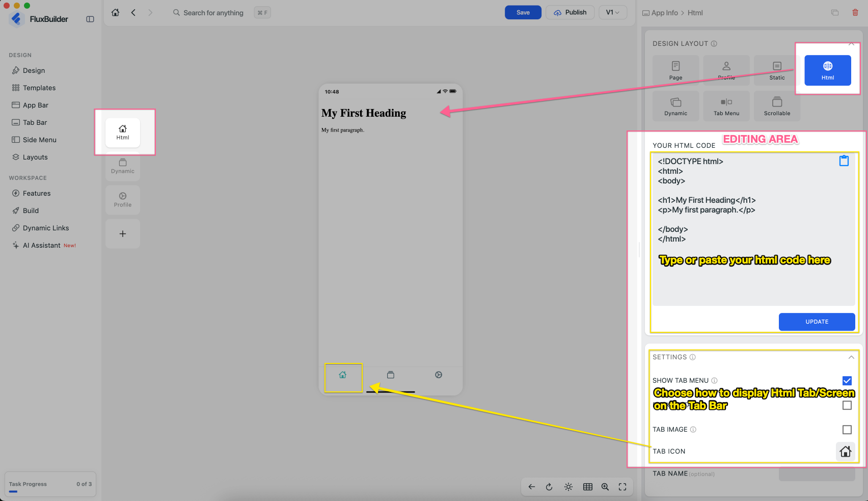Collapse the Design Layout section
The height and width of the screenshot is (501, 868).
851,44
